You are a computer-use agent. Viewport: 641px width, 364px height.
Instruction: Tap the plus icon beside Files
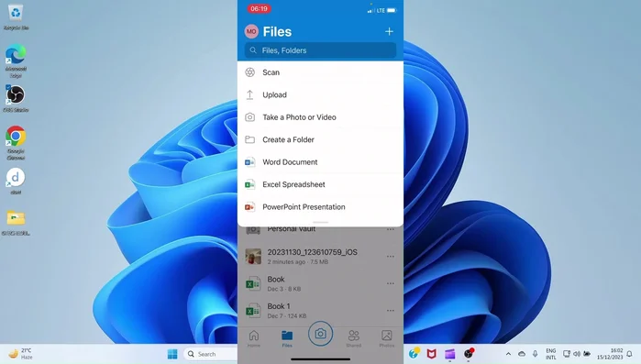pos(389,31)
